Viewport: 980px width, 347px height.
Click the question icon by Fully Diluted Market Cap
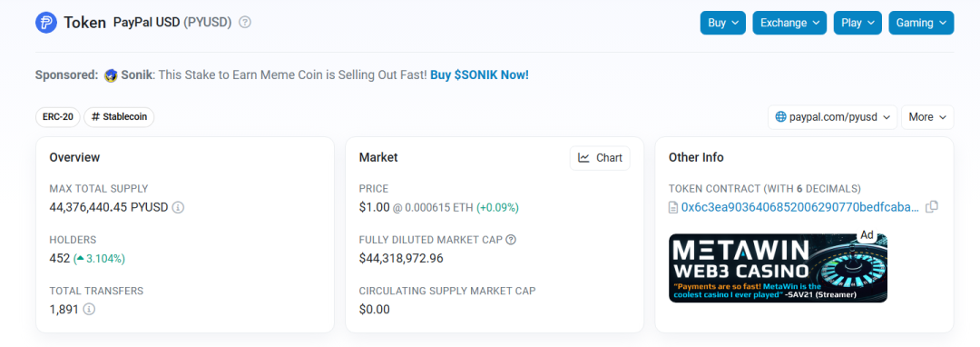coord(511,240)
